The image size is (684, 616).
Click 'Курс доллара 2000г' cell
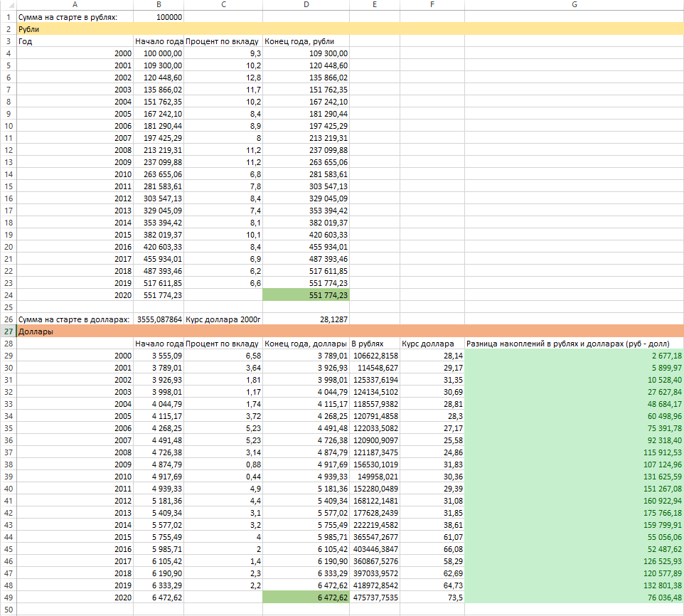pyautogui.click(x=223, y=319)
